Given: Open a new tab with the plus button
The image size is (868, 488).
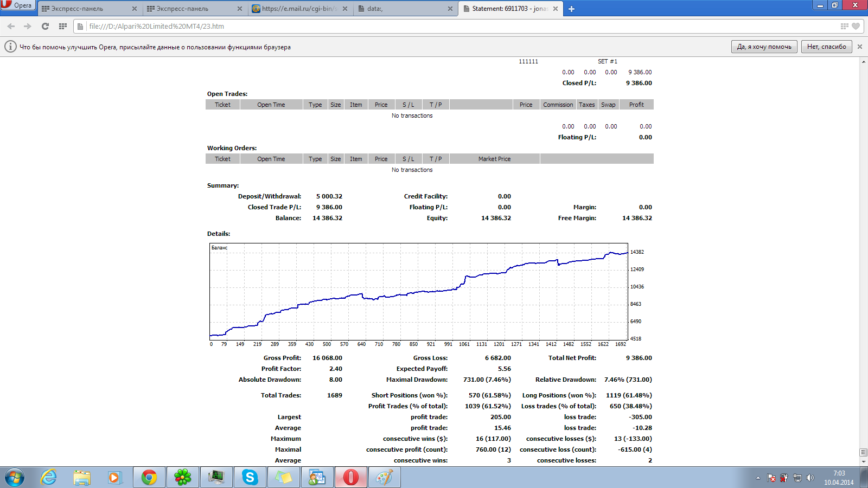Looking at the screenshot, I should pos(571,9).
